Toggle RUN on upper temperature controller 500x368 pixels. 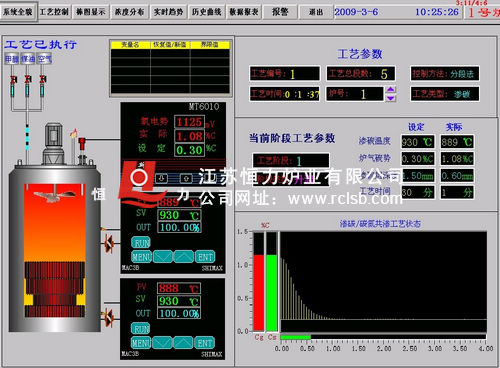click(141, 243)
